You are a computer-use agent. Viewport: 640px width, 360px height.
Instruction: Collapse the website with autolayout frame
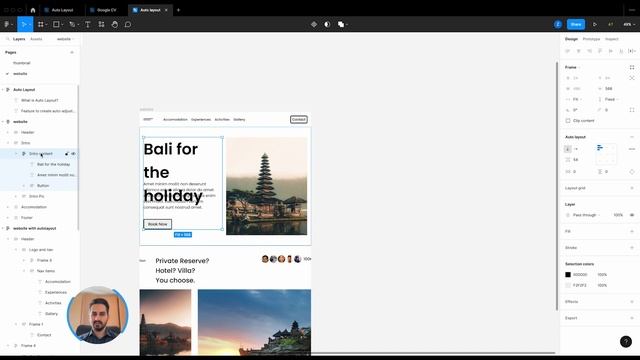(x=3, y=228)
